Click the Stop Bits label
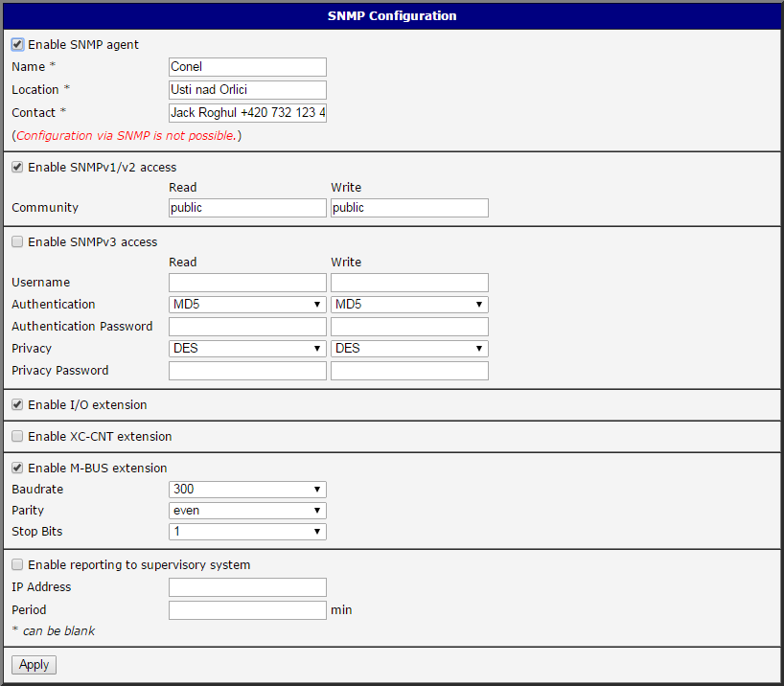Screen dimensions: 784x686 [37, 532]
